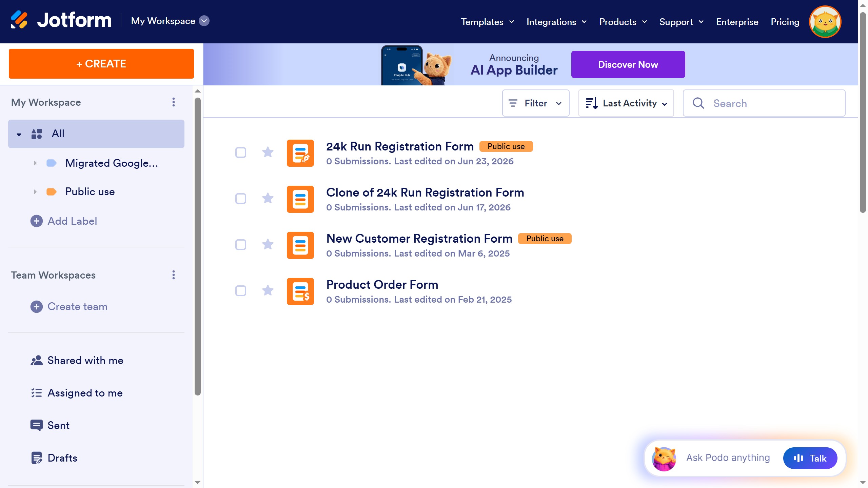Click the + CREATE button
The image size is (868, 488).
pos(101,64)
